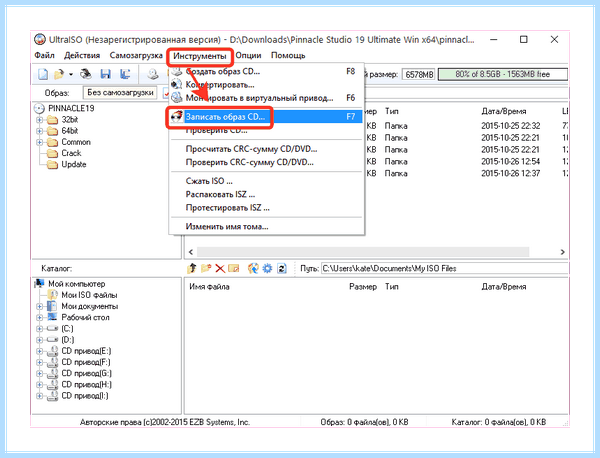The height and width of the screenshot is (458, 600).
Task: Expand the 32bit folder tree node
Action: 39,120
